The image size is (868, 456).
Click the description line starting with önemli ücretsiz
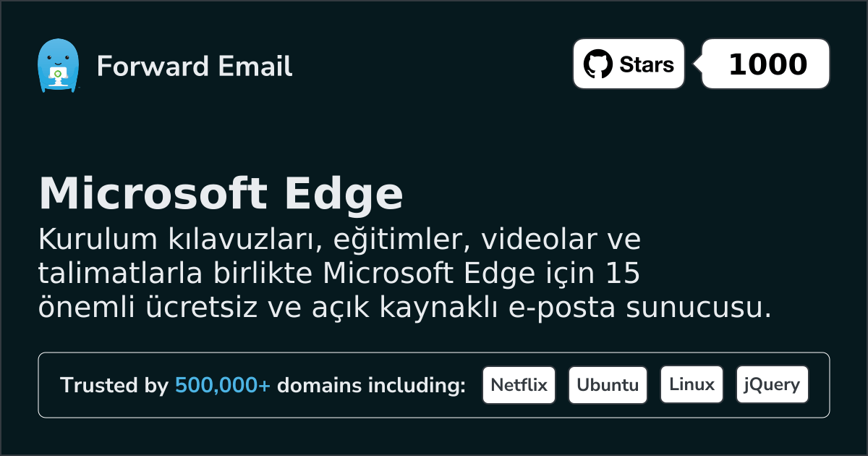click(x=405, y=308)
